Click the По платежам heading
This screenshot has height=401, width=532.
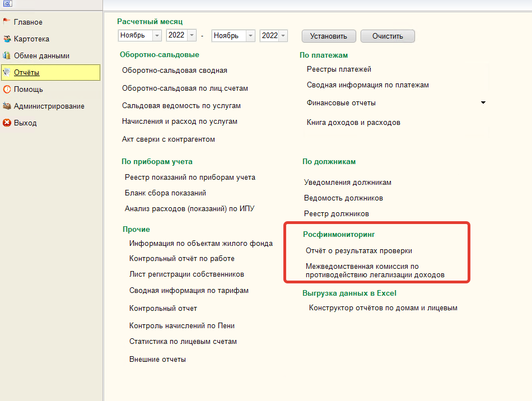(x=324, y=55)
